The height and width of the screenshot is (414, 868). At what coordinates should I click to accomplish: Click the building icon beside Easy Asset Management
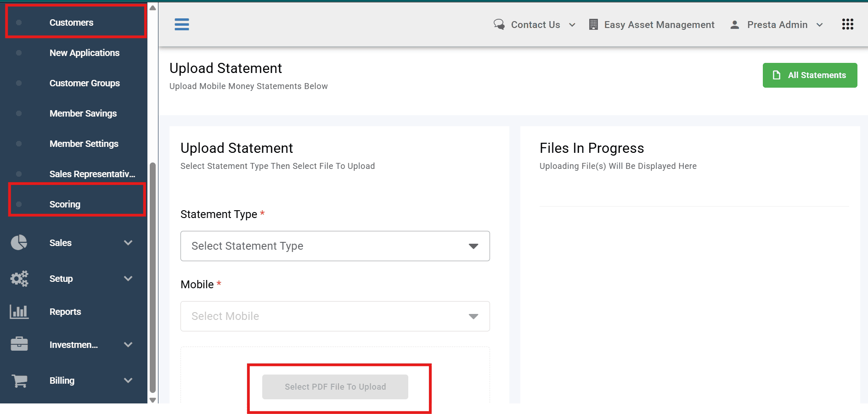[593, 24]
